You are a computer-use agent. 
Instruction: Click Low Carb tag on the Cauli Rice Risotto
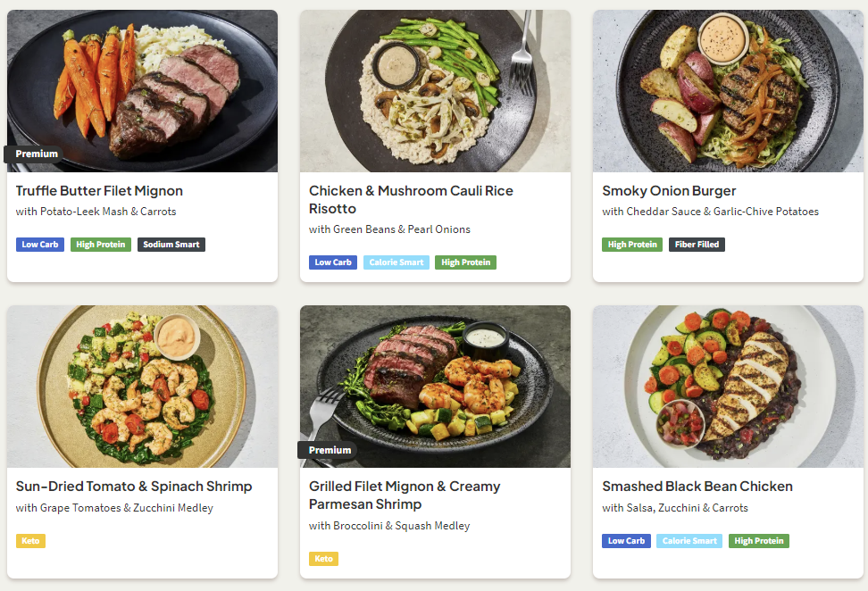333,262
